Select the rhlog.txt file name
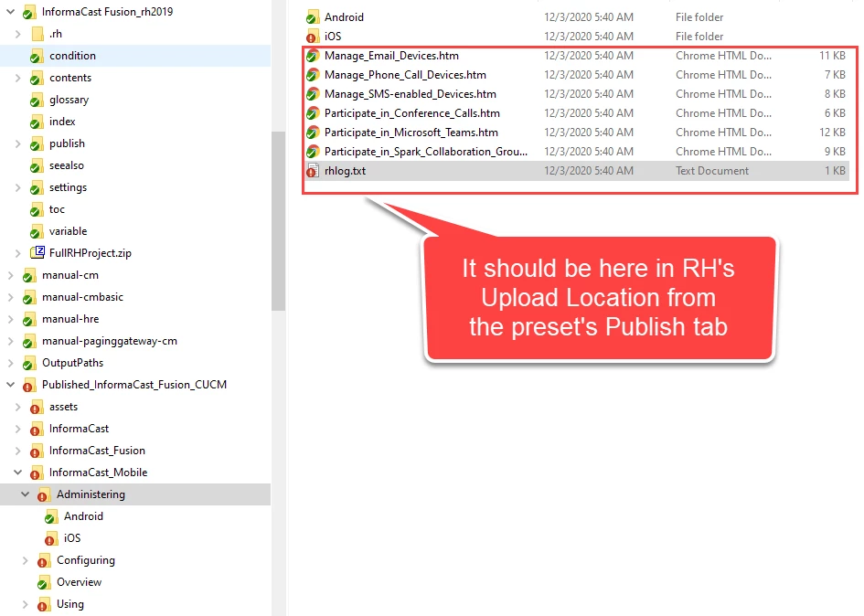This screenshot has height=616, width=864. (345, 171)
